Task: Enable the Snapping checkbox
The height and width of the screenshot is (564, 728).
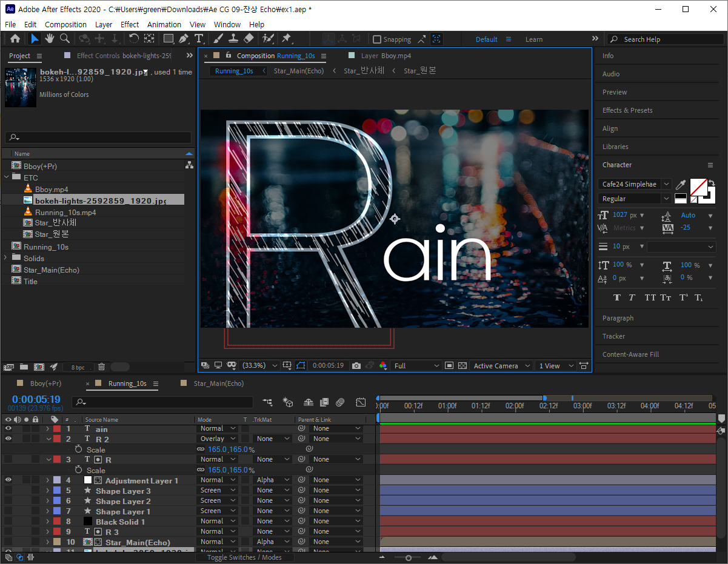Action: 377,39
